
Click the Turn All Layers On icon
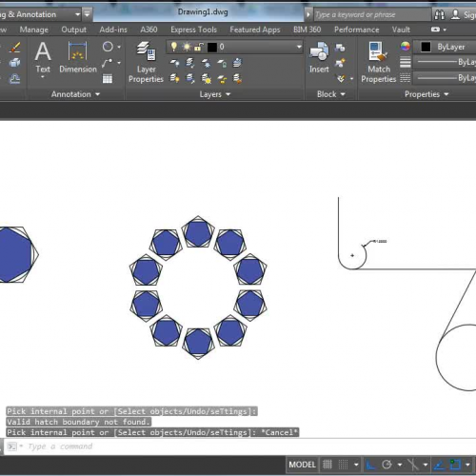coord(174,78)
